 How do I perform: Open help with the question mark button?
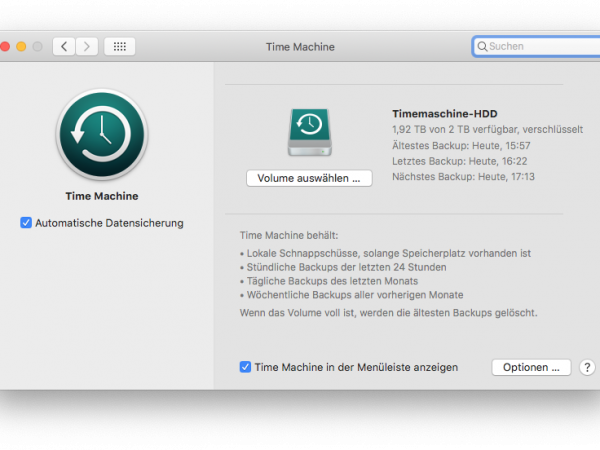(587, 367)
